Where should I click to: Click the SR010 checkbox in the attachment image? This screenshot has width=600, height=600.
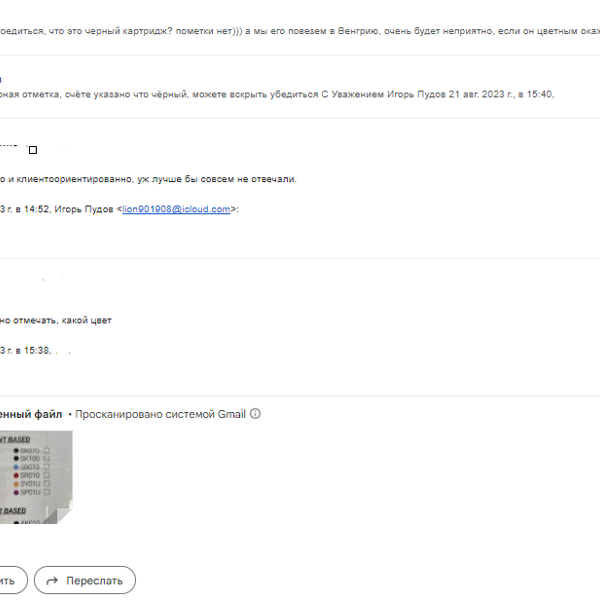(47, 475)
